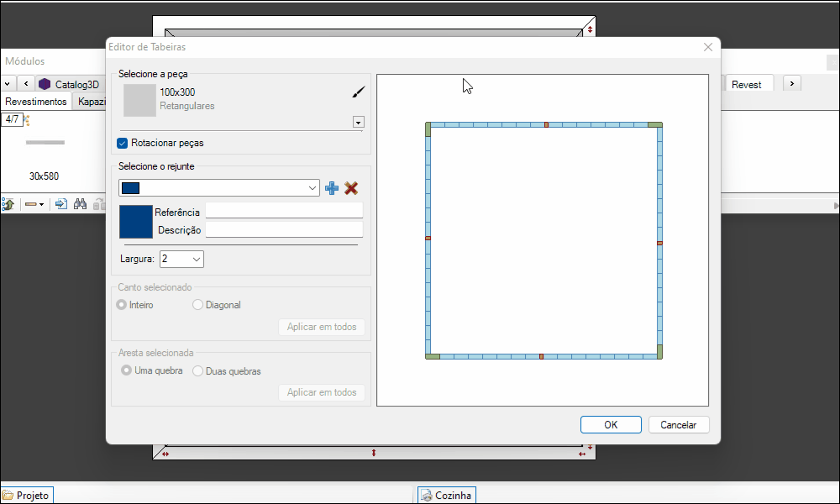This screenshot has width=840, height=504.
Task: Click the red horizontal arrows at canvas bottom-right
Action: pyautogui.click(x=582, y=454)
